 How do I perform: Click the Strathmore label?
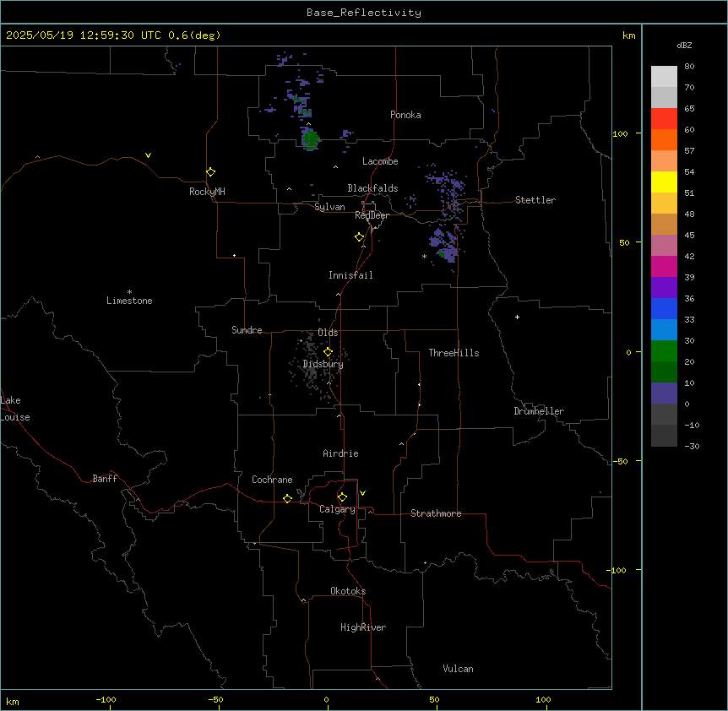436,513
